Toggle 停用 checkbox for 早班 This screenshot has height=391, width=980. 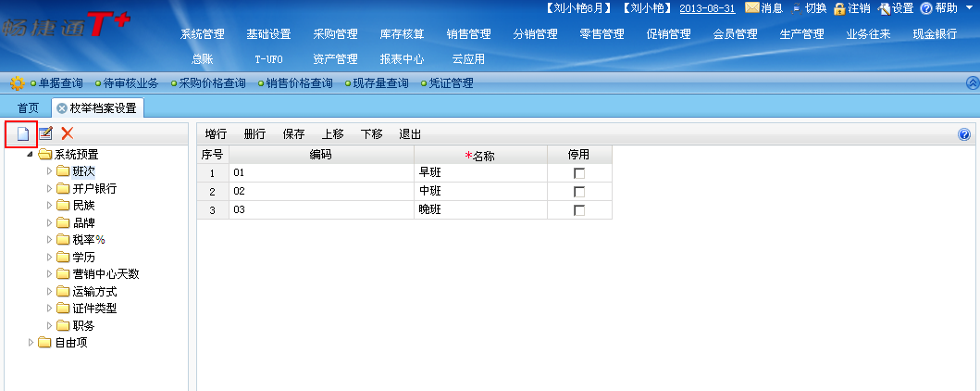pyautogui.click(x=579, y=173)
